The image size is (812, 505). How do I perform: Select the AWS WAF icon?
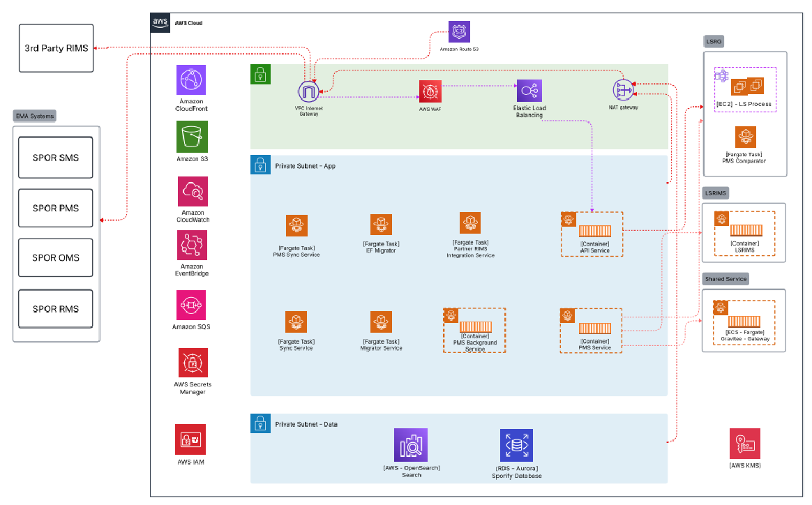430,91
